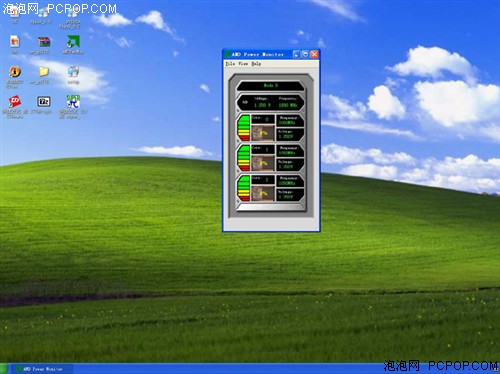This screenshot has width=500, height=374.
Task: Select the Core 1 voltage readout
Action: (290, 164)
